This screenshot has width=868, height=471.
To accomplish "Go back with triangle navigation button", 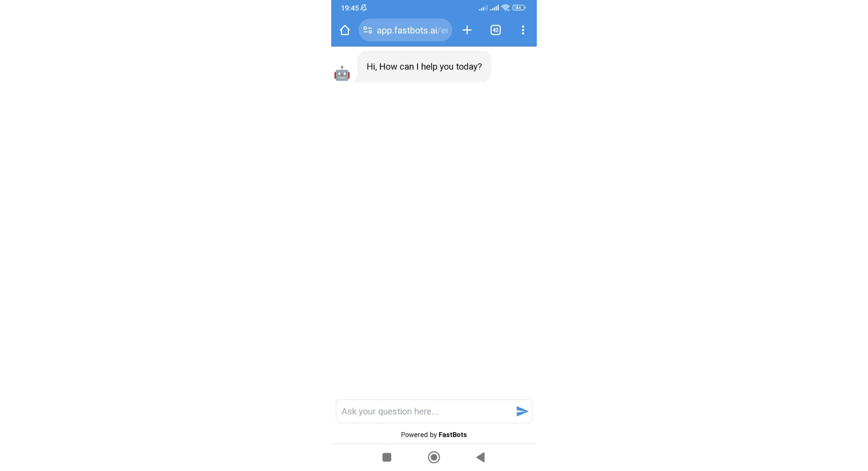I will pos(480,457).
